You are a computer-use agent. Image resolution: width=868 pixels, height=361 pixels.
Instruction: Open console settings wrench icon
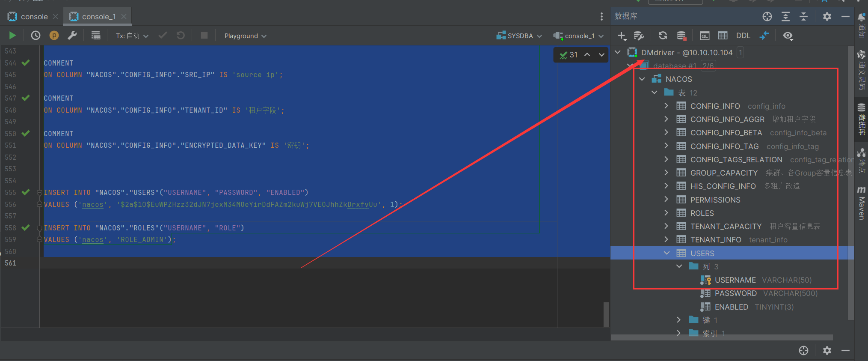pos(72,36)
